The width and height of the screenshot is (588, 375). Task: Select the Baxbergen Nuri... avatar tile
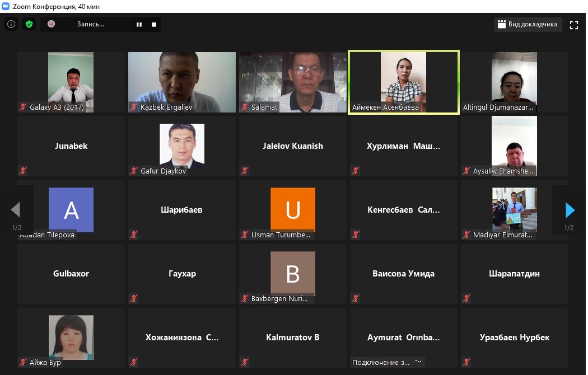[292, 274]
